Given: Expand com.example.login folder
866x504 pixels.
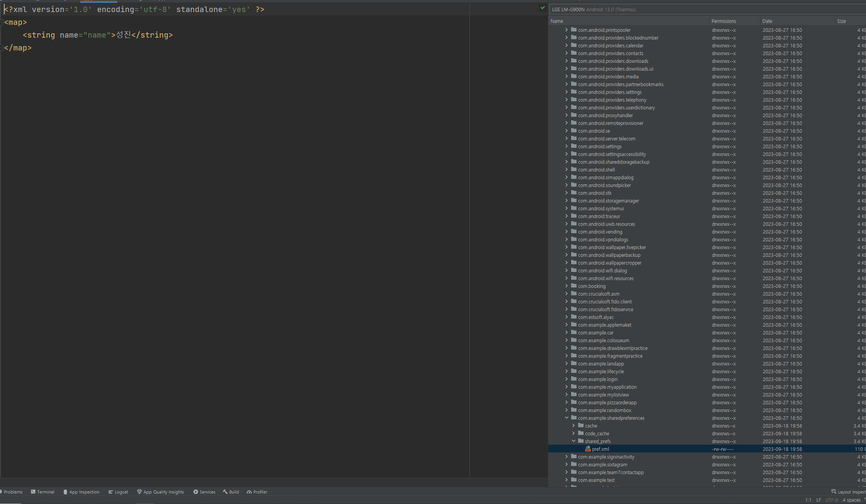Looking at the screenshot, I should coord(566,379).
